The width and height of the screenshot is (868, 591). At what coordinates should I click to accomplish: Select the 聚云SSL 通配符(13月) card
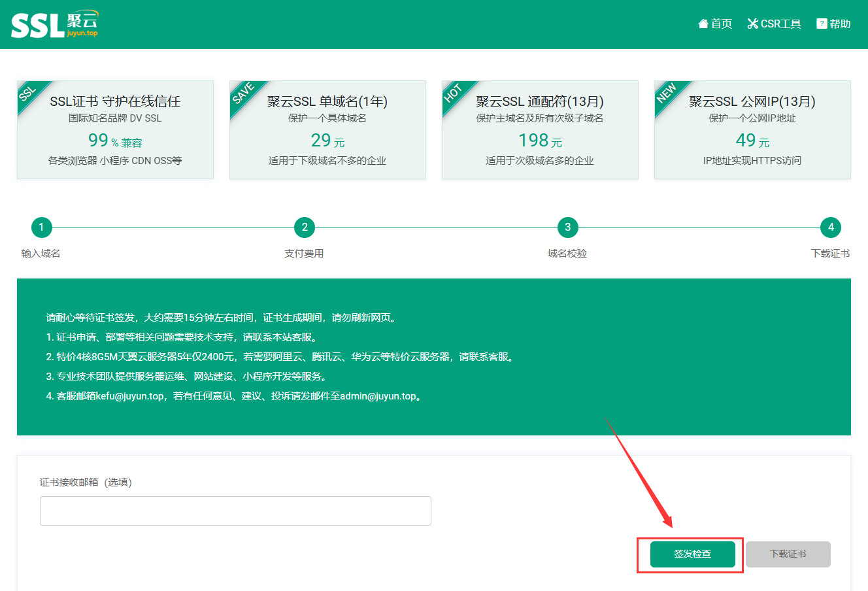540,129
